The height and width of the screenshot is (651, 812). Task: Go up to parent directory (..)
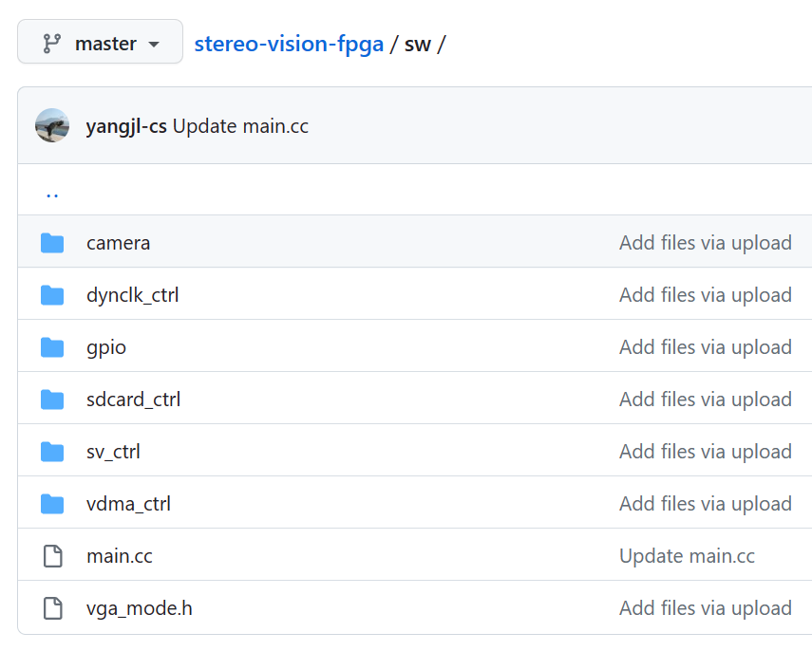click(52, 195)
